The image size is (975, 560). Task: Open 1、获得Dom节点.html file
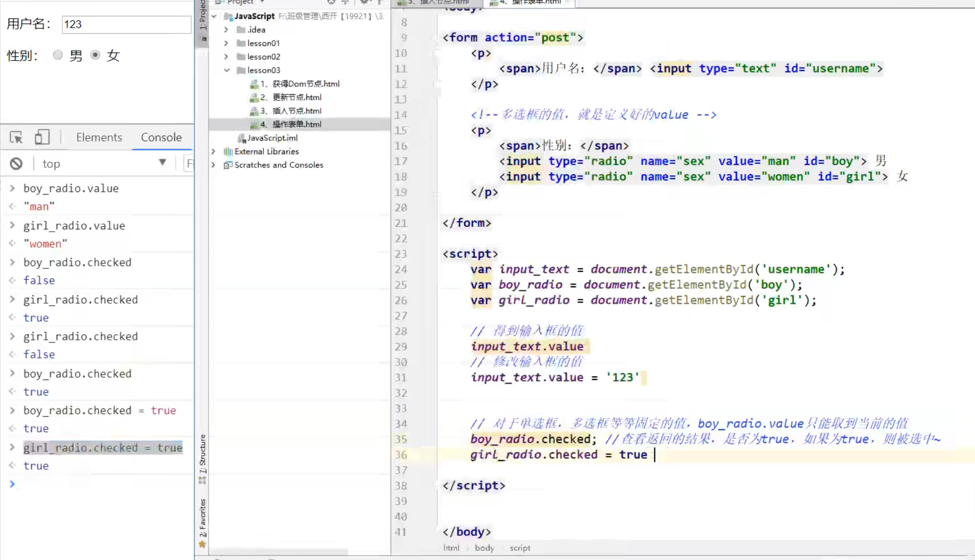[x=299, y=84]
